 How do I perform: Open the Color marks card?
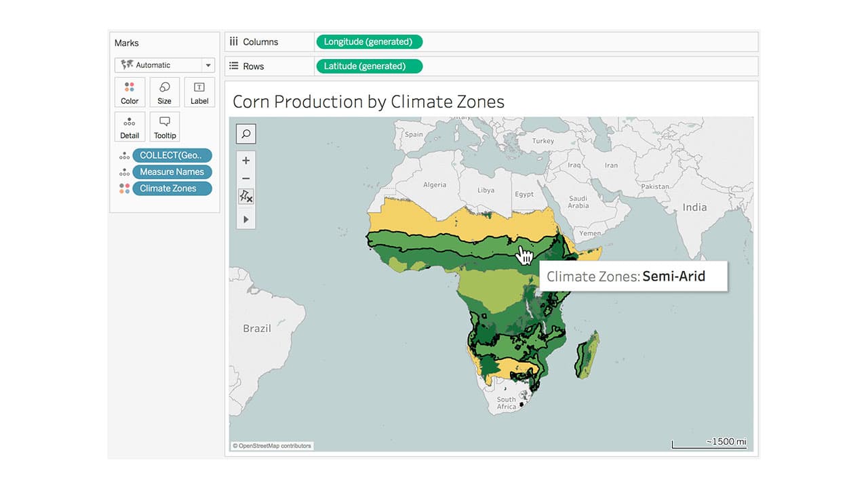(130, 92)
